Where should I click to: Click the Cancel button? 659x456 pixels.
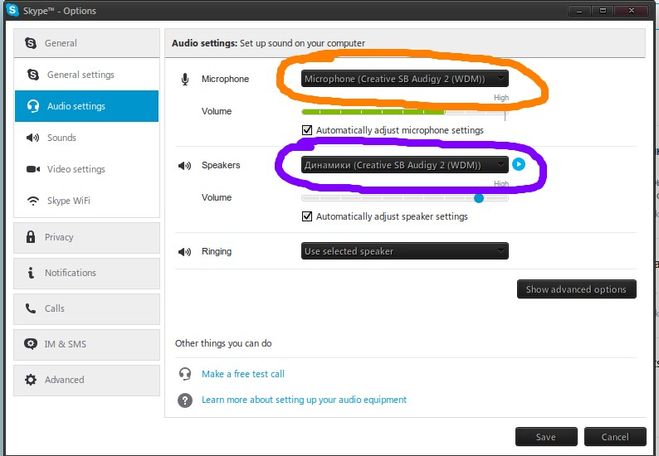point(615,437)
